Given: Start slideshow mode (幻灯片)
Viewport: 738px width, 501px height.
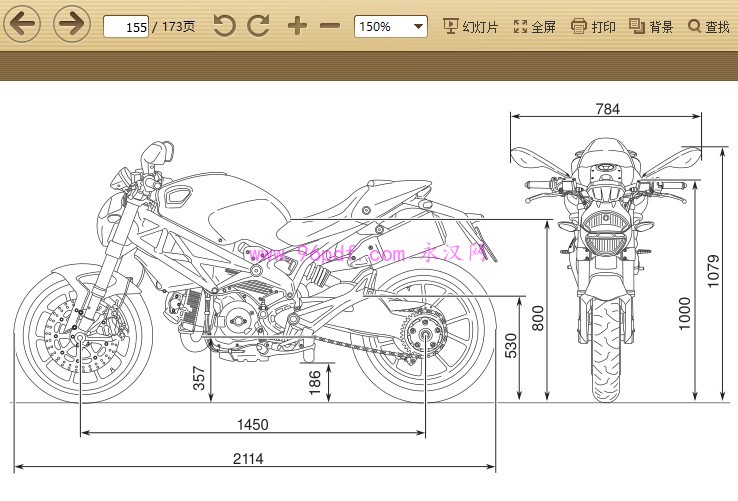Looking at the screenshot, I should pyautogui.click(x=470, y=26).
